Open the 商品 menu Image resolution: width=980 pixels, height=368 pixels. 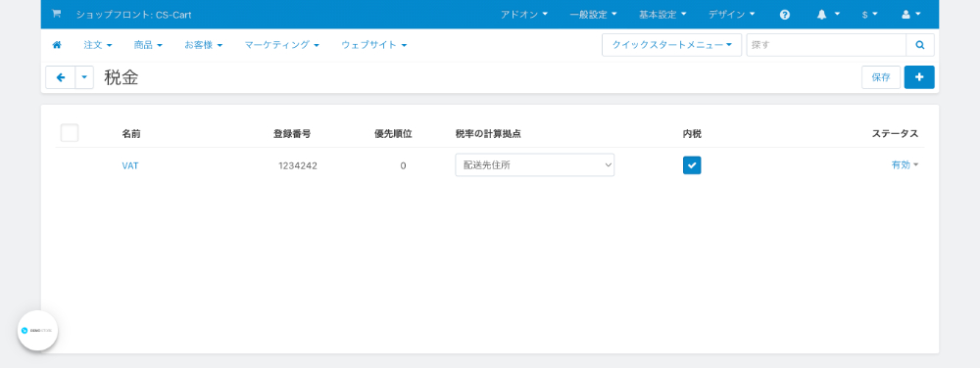(148, 45)
